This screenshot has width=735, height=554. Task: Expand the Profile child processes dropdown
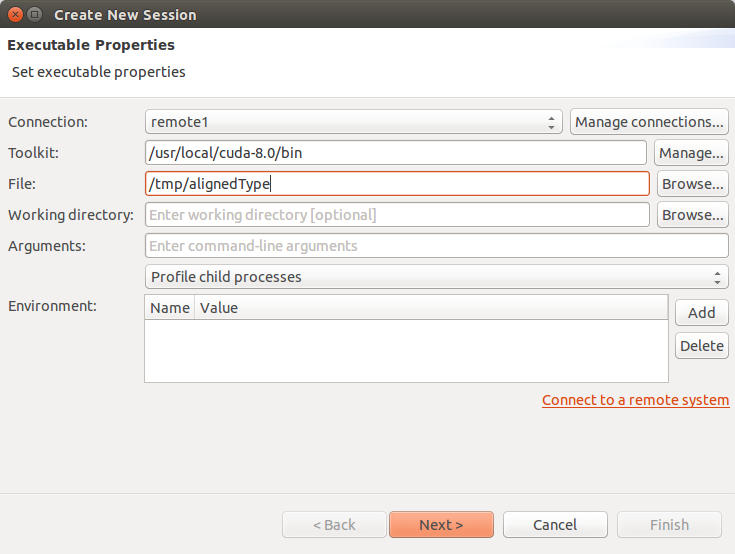[436, 277]
